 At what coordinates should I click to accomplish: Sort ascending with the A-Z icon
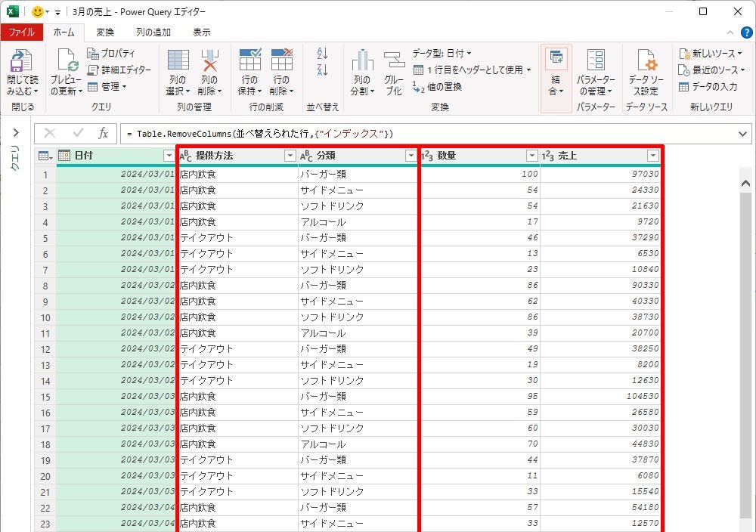coord(322,54)
